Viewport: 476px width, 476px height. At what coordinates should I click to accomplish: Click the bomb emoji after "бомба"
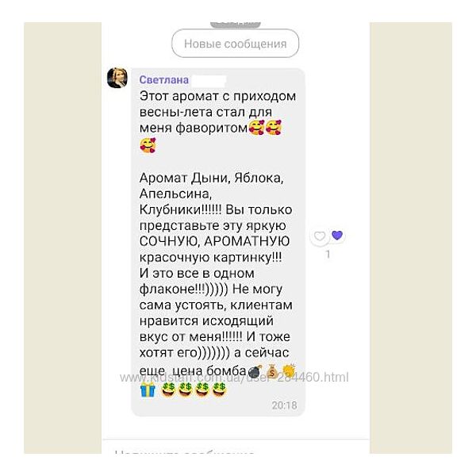255,371
